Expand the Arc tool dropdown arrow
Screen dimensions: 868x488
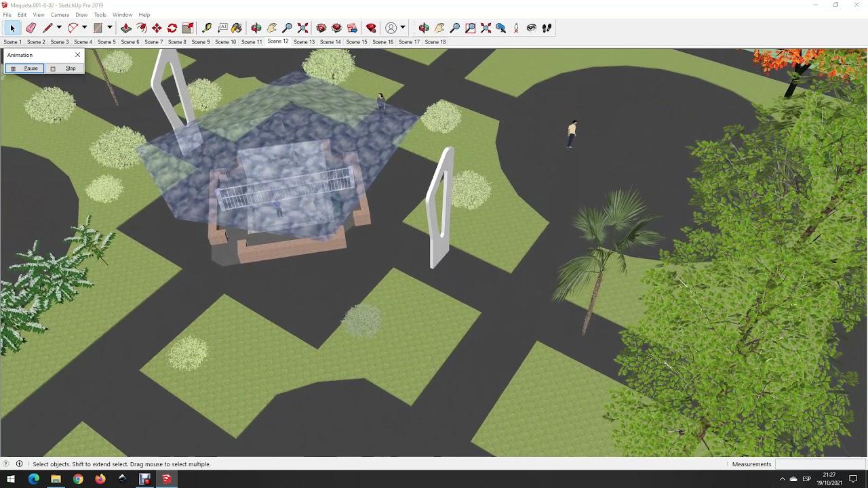tap(84, 28)
